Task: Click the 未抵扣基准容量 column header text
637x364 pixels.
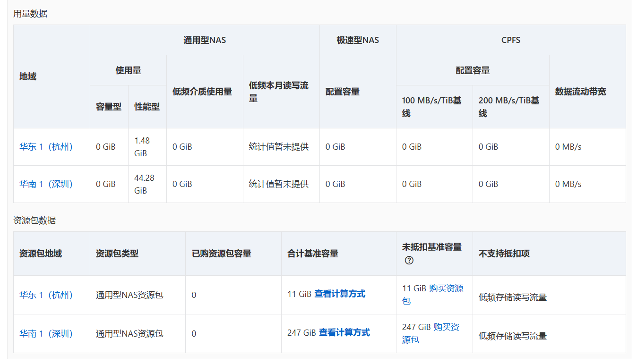Action: tap(432, 247)
